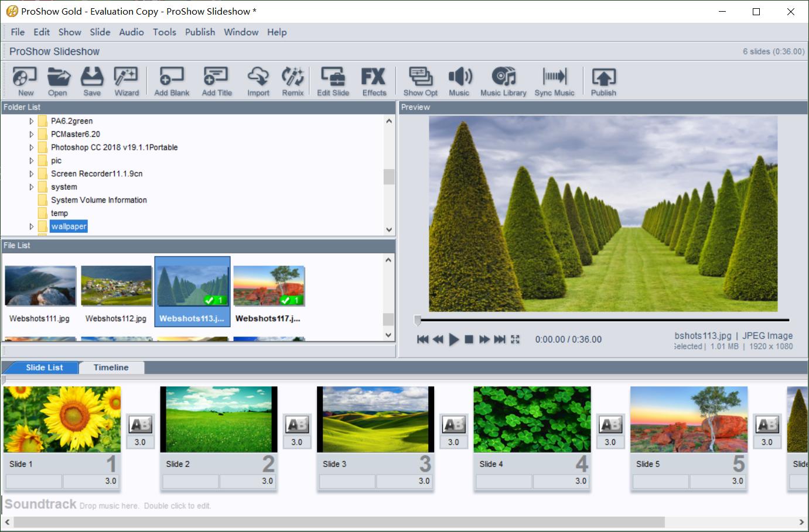Click the Add Blank slide icon

172,81
